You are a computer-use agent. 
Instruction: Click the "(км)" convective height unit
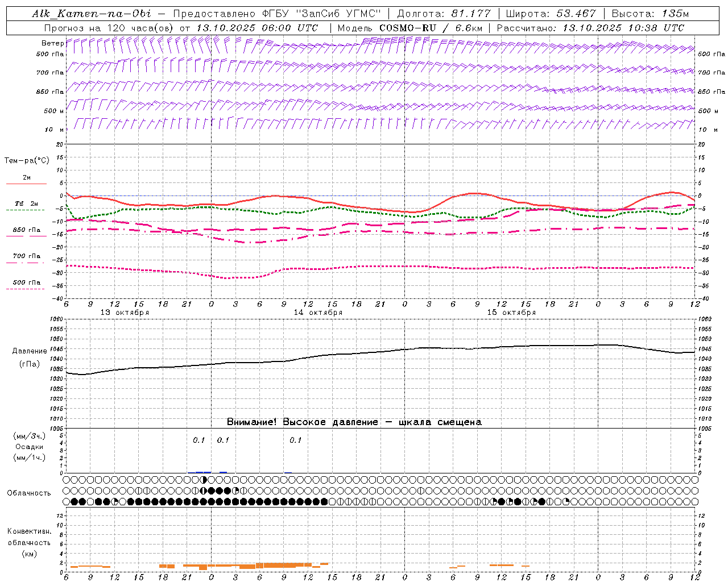coord(30,554)
